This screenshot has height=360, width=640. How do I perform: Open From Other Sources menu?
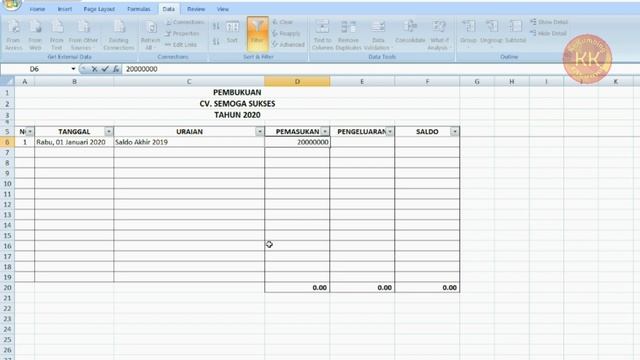click(83, 35)
